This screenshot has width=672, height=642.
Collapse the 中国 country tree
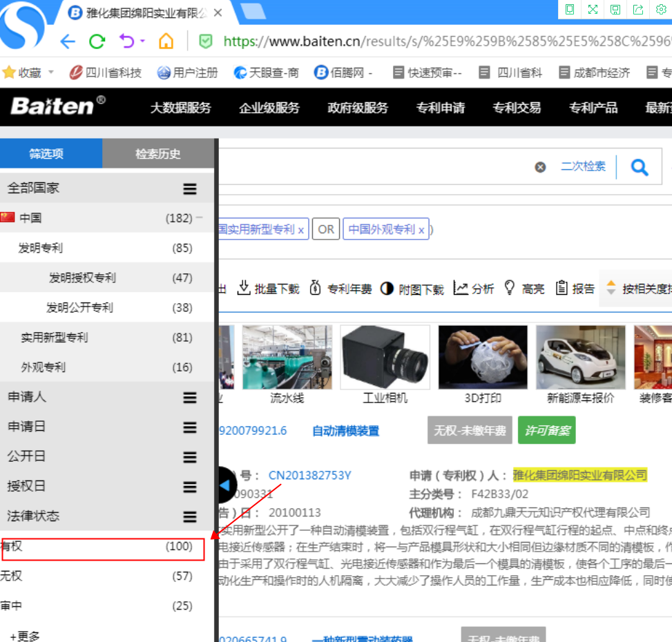200,217
